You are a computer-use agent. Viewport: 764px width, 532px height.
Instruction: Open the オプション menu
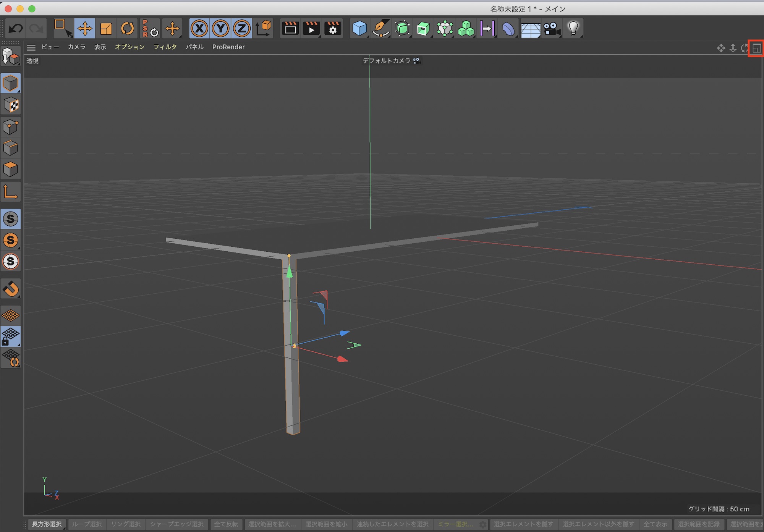(x=130, y=47)
